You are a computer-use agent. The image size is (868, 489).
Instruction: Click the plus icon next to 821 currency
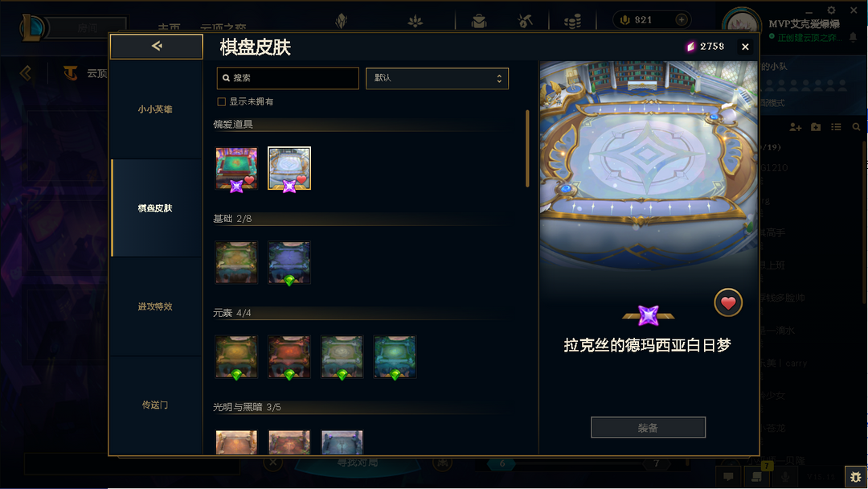682,20
